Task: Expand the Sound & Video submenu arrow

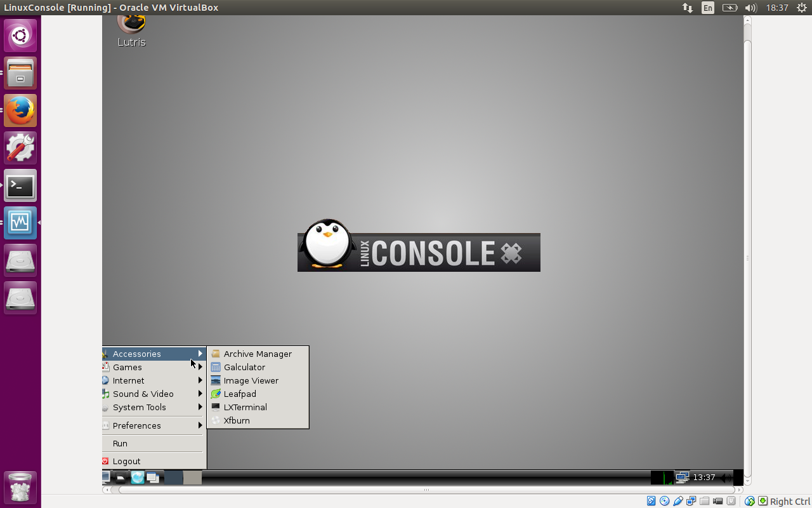Action: click(x=200, y=394)
